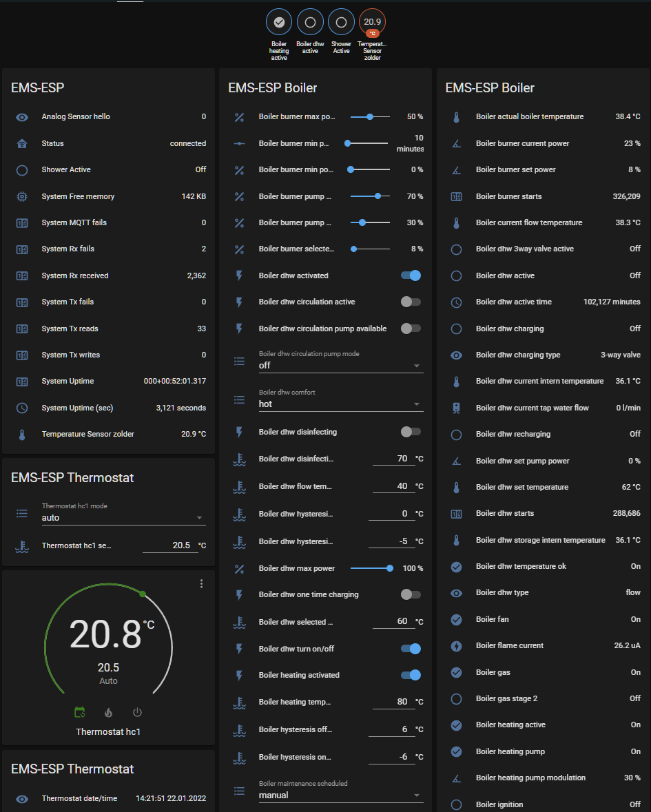Screen dimensions: 651x812
Task: Click the eye icon beside Analog Sensor hello
Action: point(22,117)
